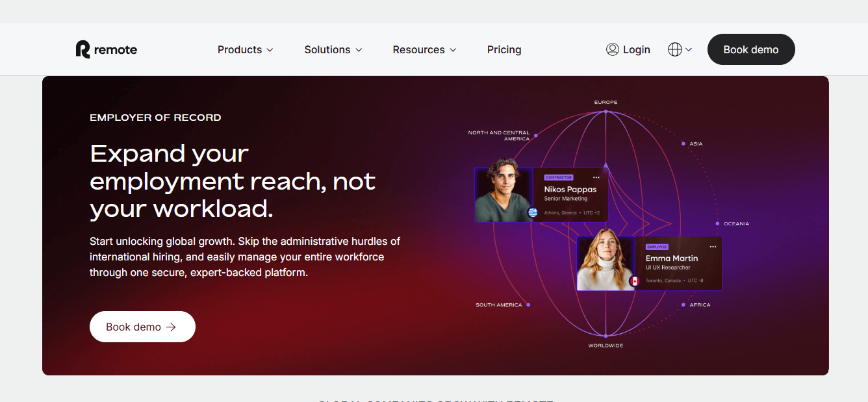
Task: Click three-dots menu on Nikos Pappas card
Action: pyautogui.click(x=596, y=177)
